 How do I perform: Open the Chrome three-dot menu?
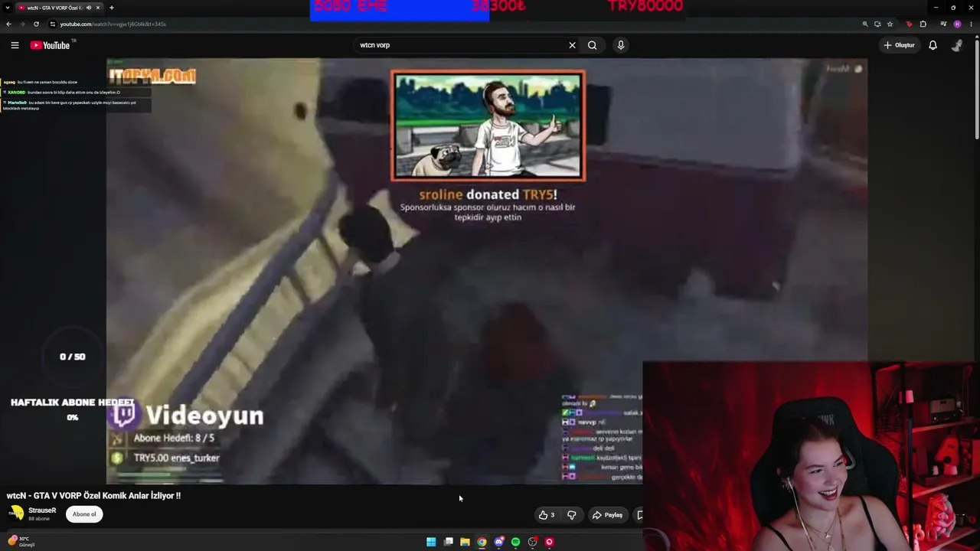[970, 24]
